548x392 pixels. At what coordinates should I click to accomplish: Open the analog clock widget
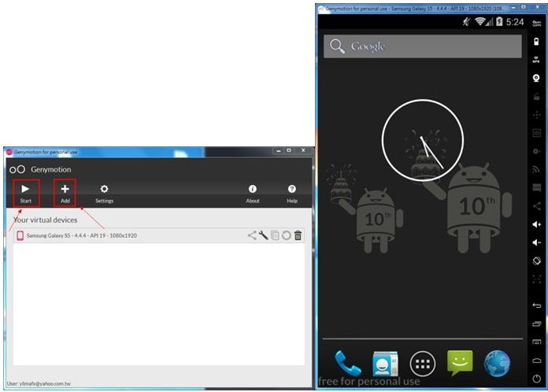(x=423, y=140)
